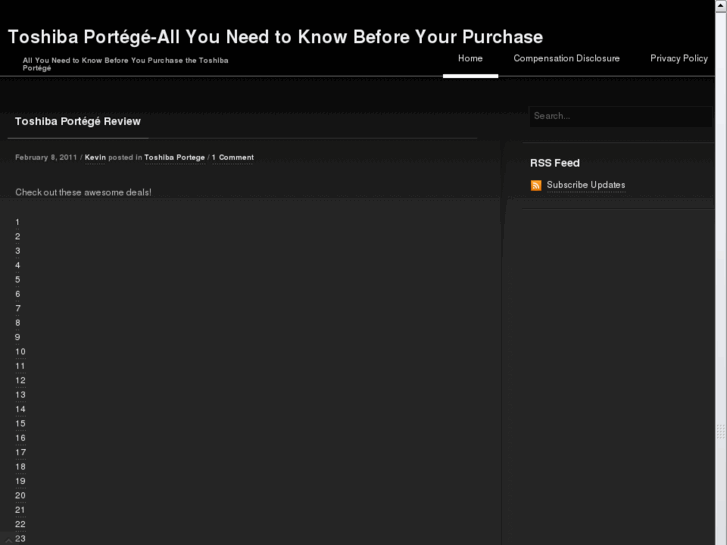Select deal link number 10

[20, 352]
